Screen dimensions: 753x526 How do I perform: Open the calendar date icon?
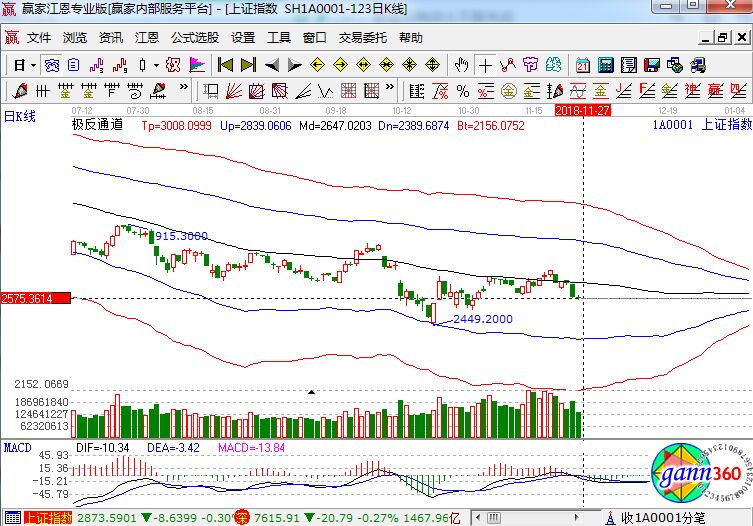tap(583, 65)
